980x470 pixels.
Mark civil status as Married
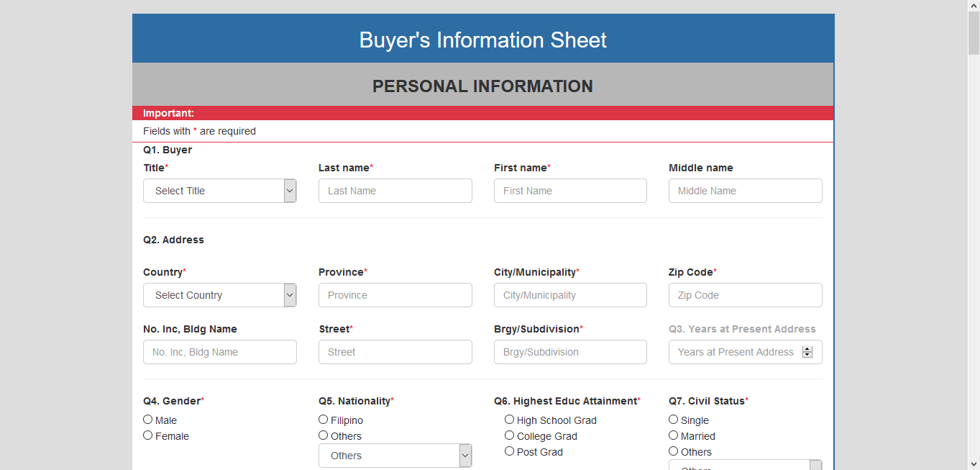coord(673,435)
